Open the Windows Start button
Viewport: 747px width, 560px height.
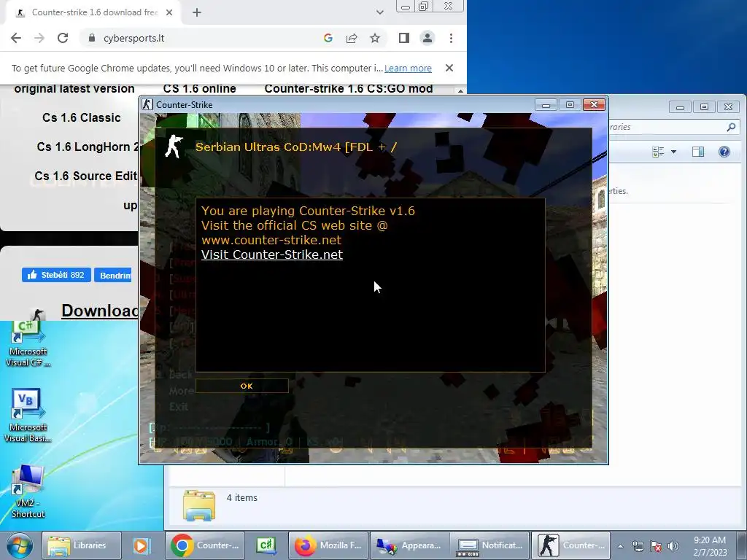pos(19,545)
